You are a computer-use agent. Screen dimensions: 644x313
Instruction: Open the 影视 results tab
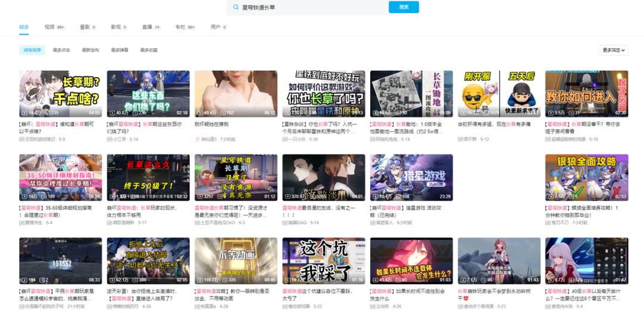point(119,27)
